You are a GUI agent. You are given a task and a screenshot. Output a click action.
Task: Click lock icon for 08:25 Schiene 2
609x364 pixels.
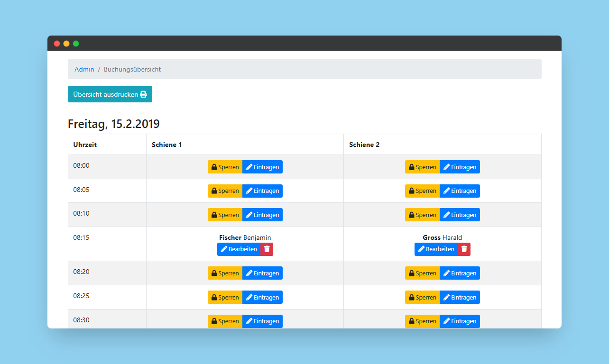tap(412, 298)
